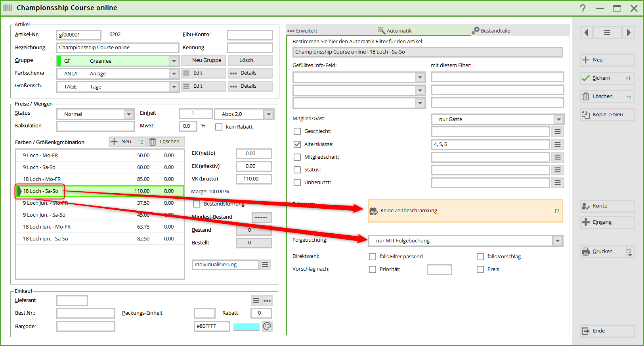Expand the Gruppe Greenfee dropdown
The width and height of the screenshot is (644, 346).
[x=174, y=61]
